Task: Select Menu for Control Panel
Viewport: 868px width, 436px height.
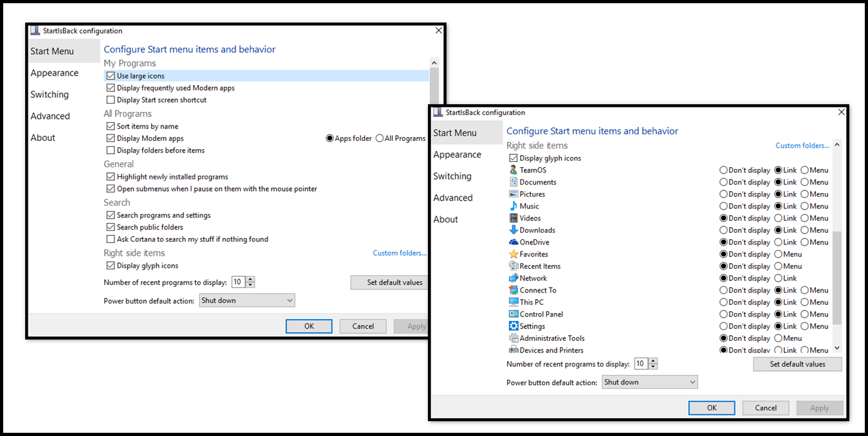Action: (x=804, y=314)
